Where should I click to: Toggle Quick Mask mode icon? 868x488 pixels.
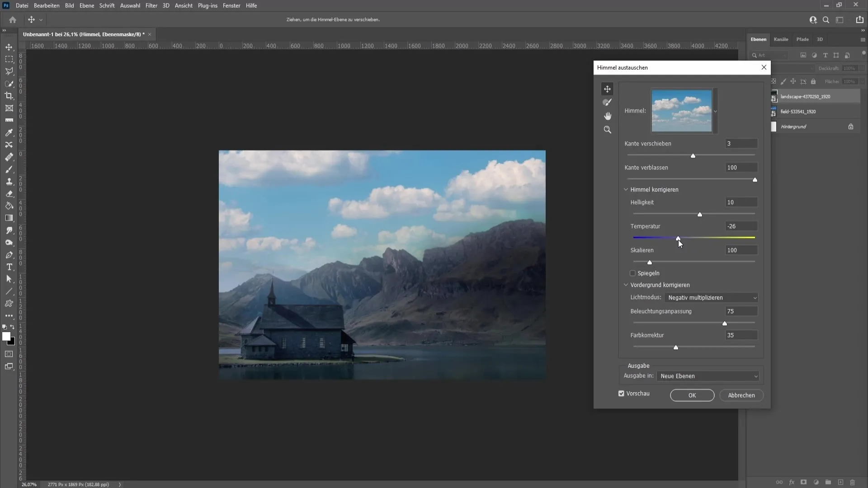tap(9, 354)
